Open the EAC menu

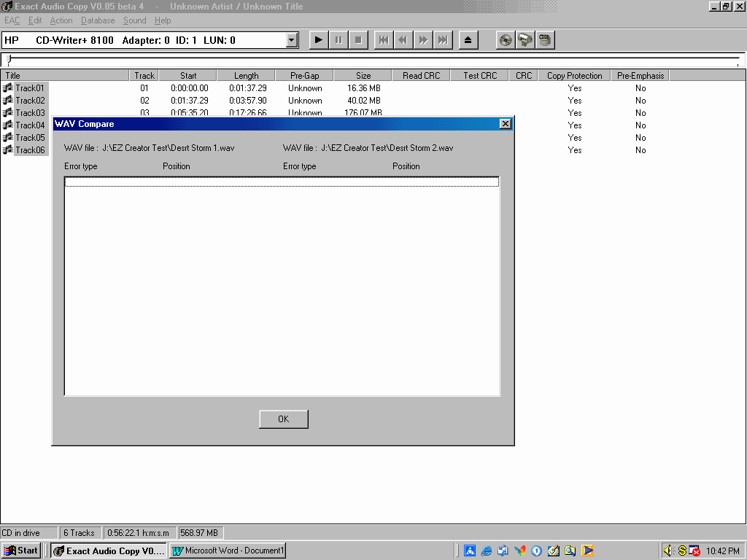[x=12, y=20]
